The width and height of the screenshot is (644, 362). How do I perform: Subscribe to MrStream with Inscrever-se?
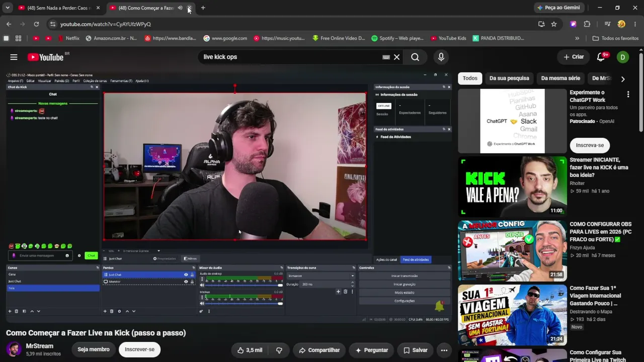[140, 349]
